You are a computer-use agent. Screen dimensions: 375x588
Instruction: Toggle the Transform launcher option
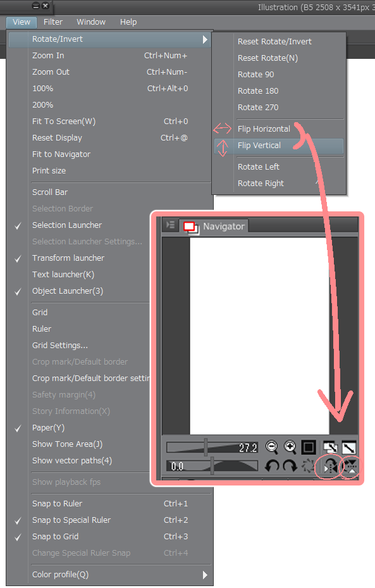point(109,258)
